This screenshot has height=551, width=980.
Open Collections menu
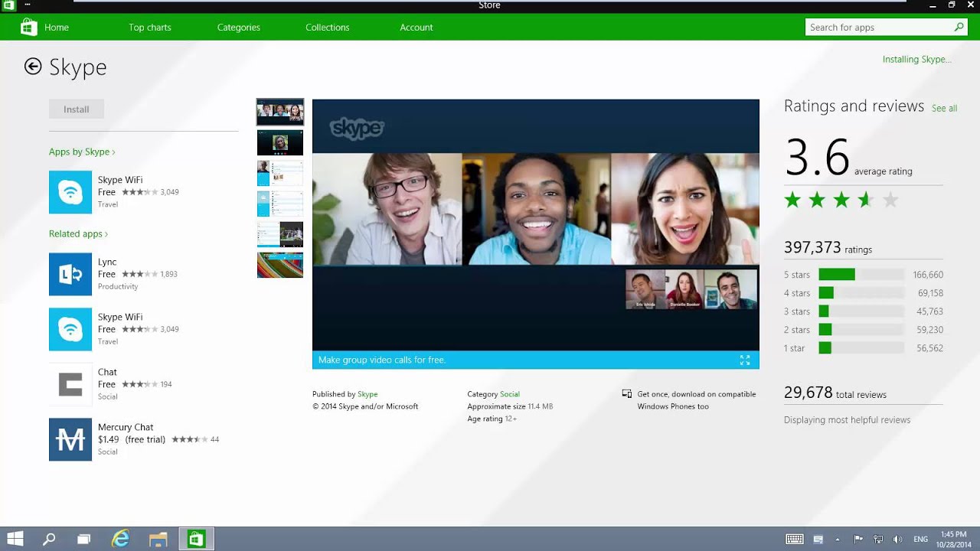point(328,28)
